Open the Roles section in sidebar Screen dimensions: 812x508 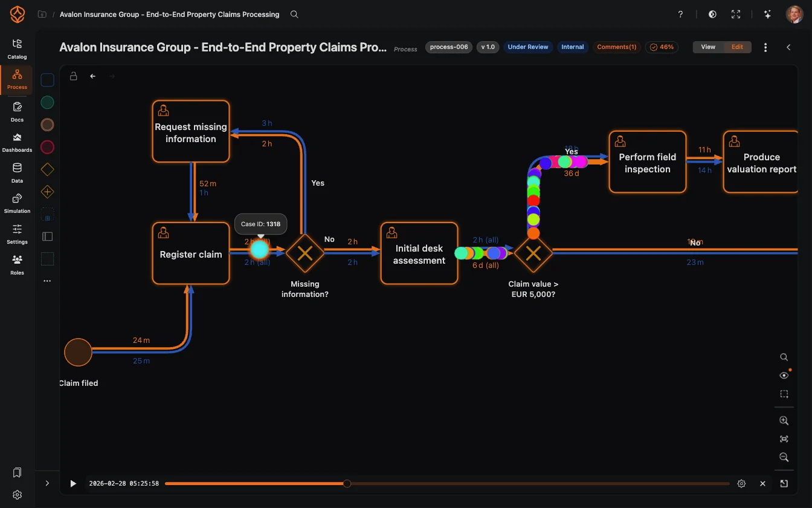click(x=17, y=265)
